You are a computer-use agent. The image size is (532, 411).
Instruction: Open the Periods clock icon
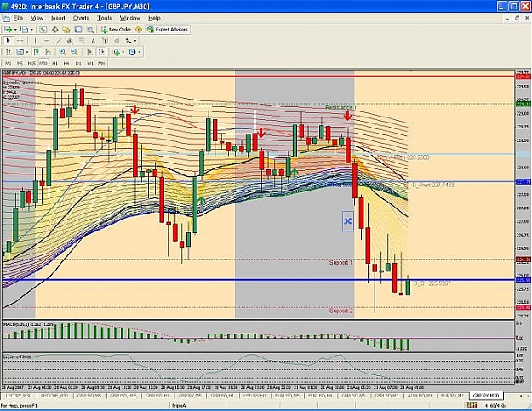click(x=132, y=52)
